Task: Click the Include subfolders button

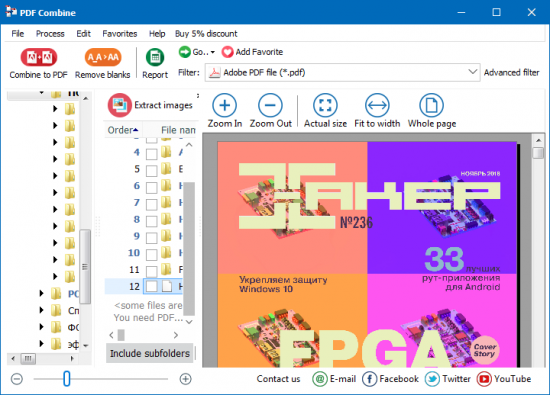Action: click(150, 353)
